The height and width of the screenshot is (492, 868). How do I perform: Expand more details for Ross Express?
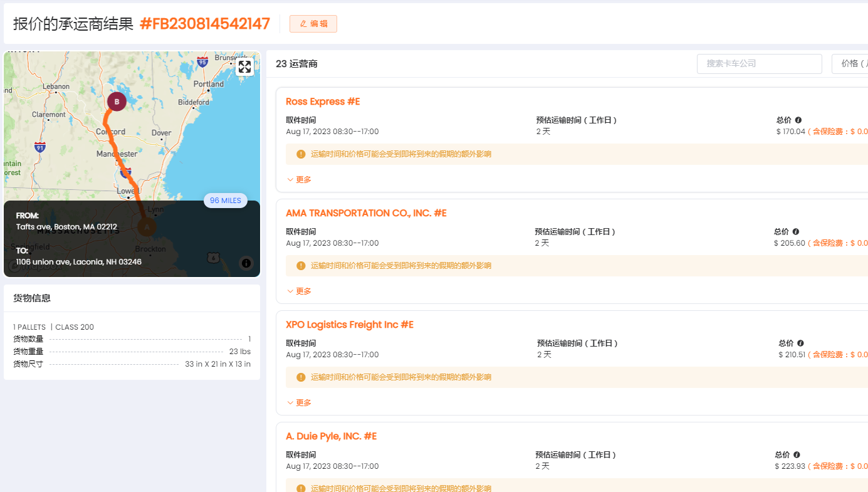[299, 180]
